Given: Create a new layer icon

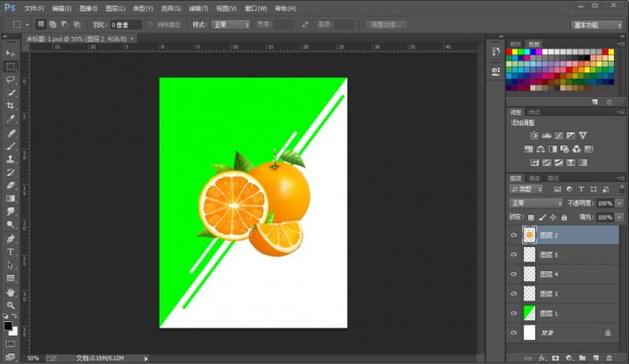Looking at the screenshot, I should 596,358.
